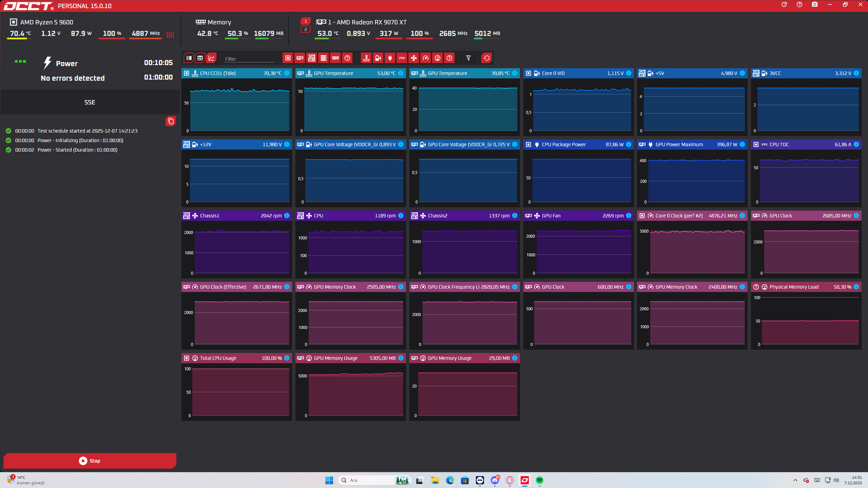This screenshot has height=488, width=868.
Task: Toggle the temperature sensor type filter
Action: tap(366, 58)
